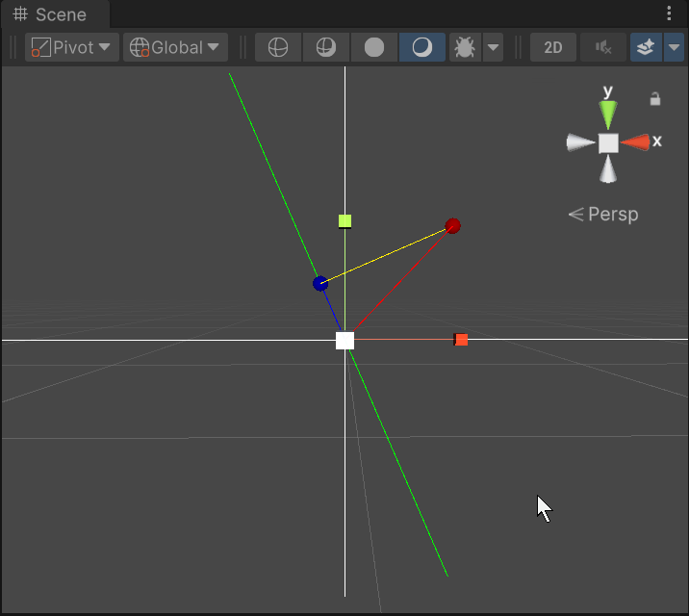The height and width of the screenshot is (616, 689).
Task: Expand the debug draw mode dropdown arrow
Action: (x=493, y=47)
